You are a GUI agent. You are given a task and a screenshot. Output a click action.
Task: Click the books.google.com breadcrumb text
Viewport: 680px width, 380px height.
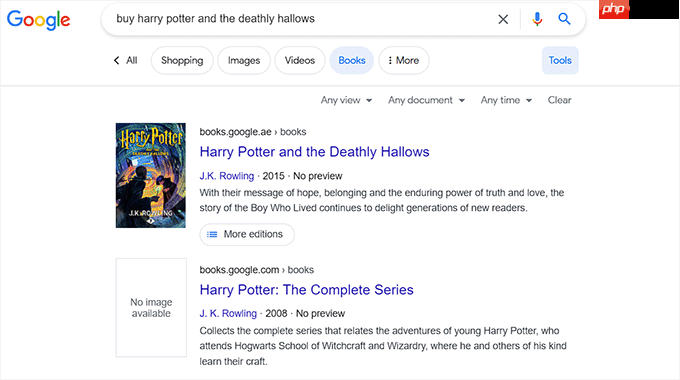[x=257, y=270]
